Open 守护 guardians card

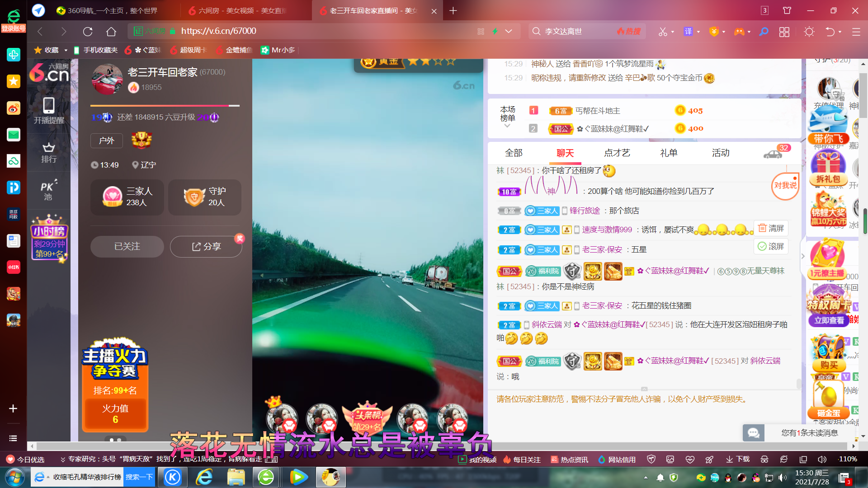tap(205, 197)
